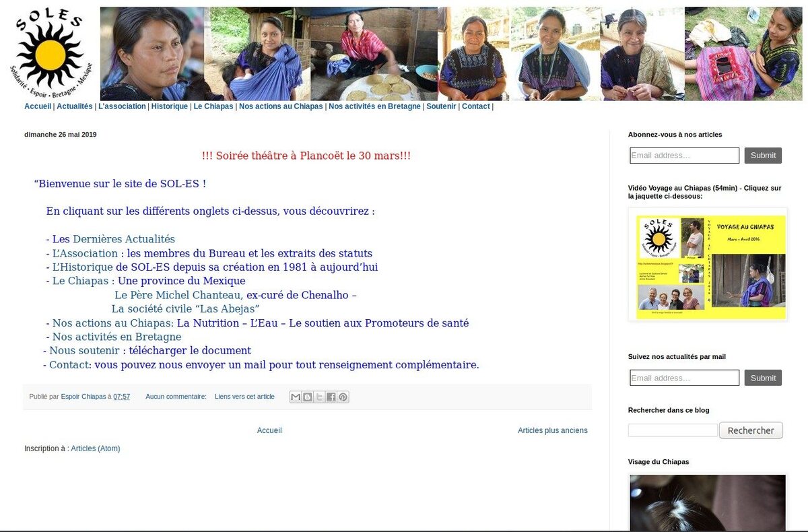The image size is (808, 532).
Task: Click Submit under Abonnez-vous à nos articles
Action: click(763, 156)
